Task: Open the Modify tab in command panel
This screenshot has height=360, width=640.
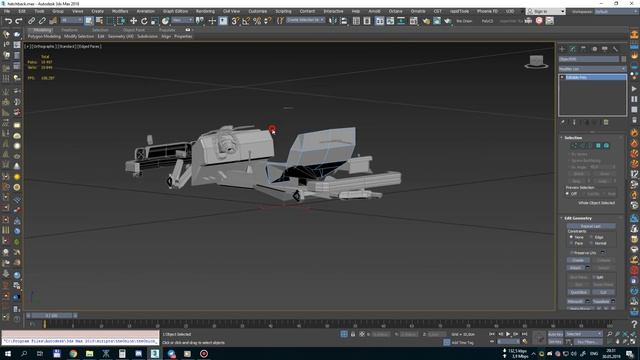Action: (x=573, y=49)
